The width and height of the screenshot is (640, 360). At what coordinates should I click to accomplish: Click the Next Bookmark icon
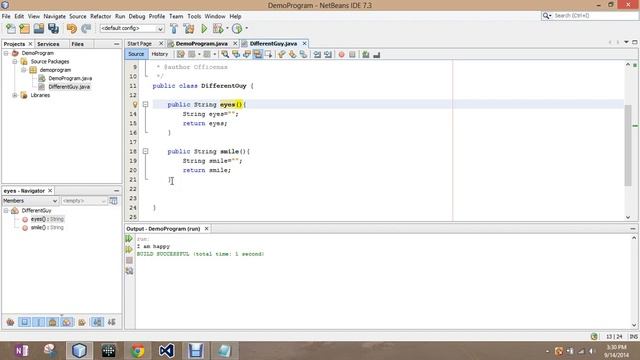pos(292,54)
